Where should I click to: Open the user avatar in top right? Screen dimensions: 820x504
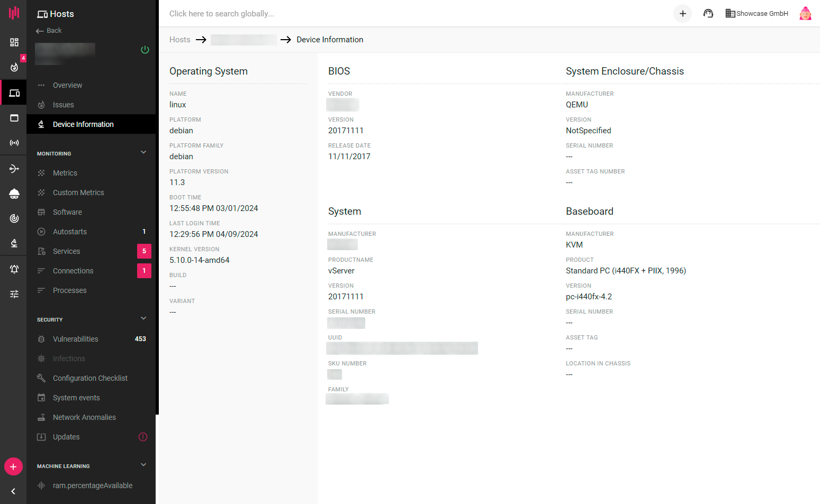805,14
